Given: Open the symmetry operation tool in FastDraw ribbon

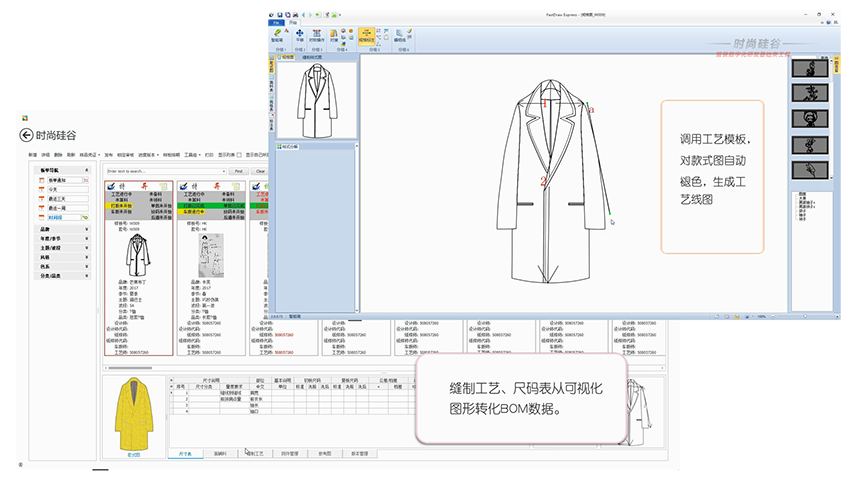Looking at the screenshot, I should [x=317, y=36].
